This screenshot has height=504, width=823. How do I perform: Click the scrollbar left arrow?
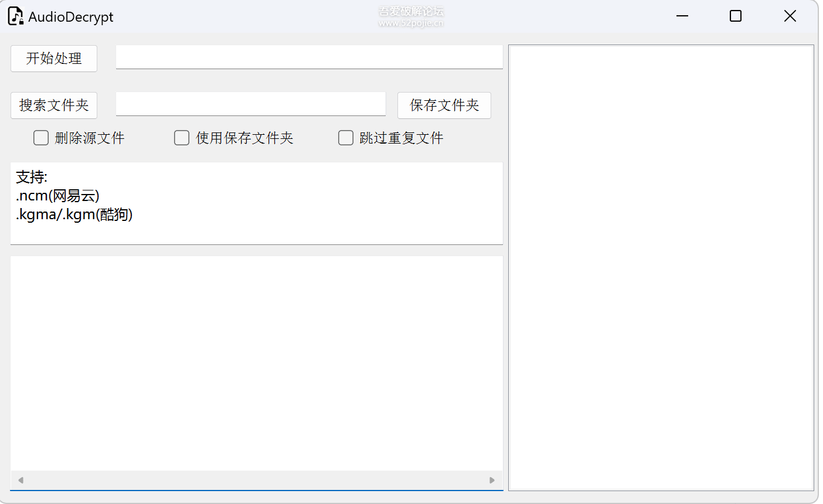[x=20, y=480]
